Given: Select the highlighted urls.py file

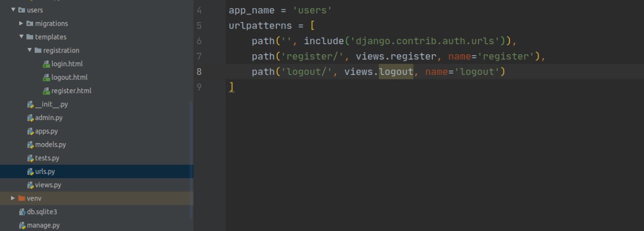Looking at the screenshot, I should 45,171.
